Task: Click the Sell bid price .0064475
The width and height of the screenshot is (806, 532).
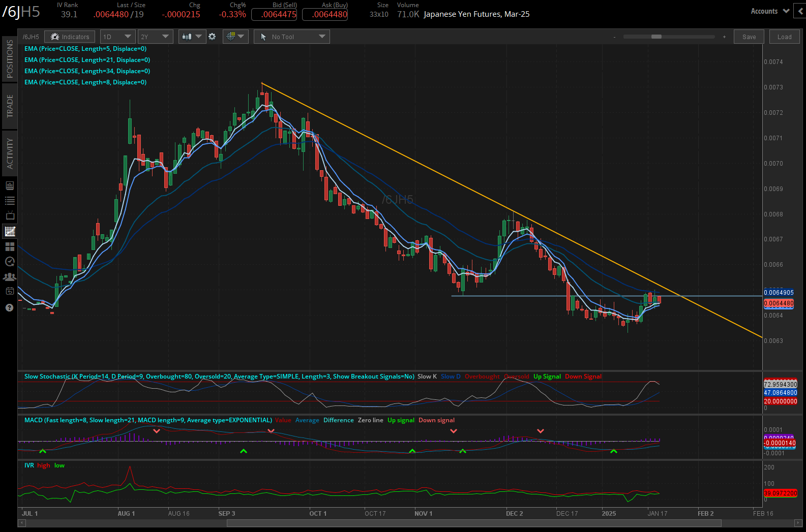Action: pos(279,15)
